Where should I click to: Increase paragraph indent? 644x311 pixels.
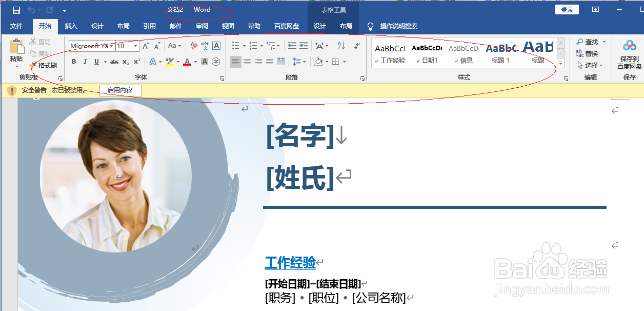305,46
